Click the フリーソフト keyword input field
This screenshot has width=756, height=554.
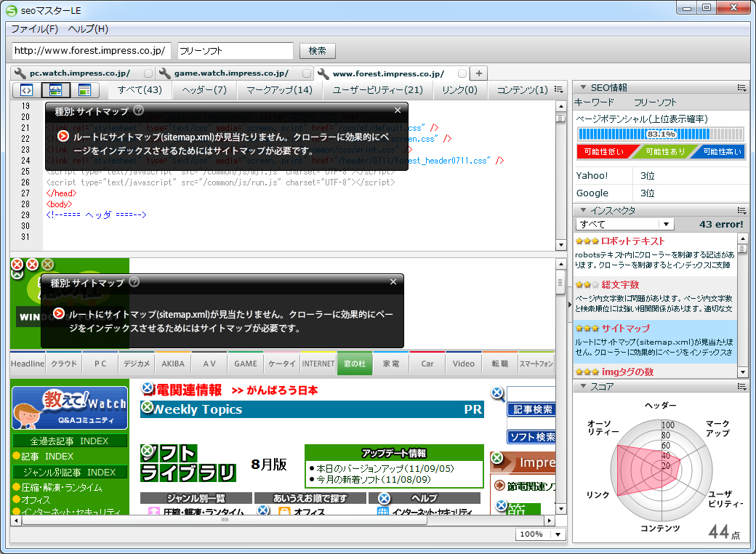click(x=234, y=51)
